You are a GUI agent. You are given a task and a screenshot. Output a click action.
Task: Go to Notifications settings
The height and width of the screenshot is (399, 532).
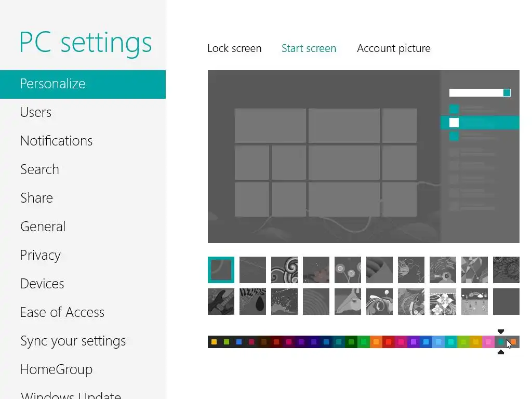(x=56, y=141)
